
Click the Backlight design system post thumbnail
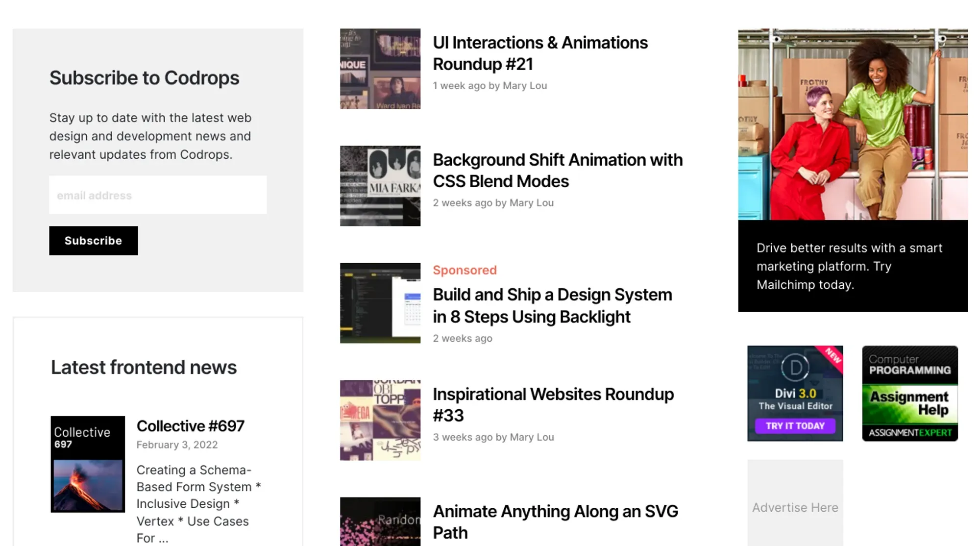pos(380,303)
